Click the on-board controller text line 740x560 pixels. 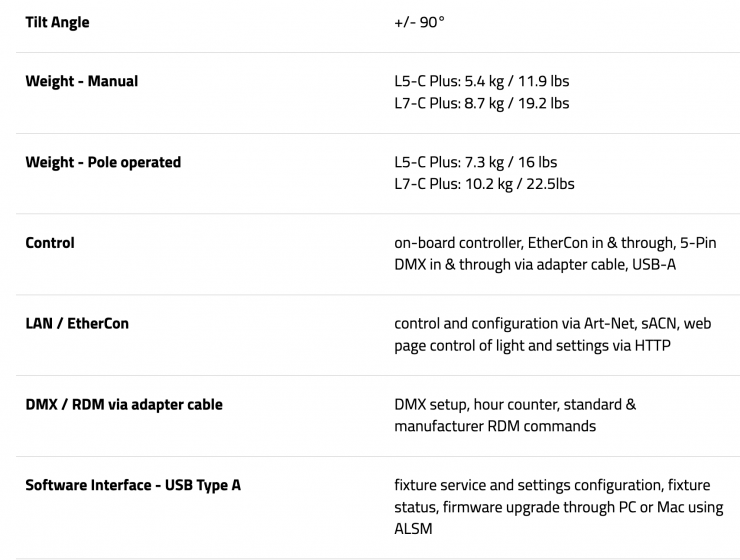tap(555, 243)
